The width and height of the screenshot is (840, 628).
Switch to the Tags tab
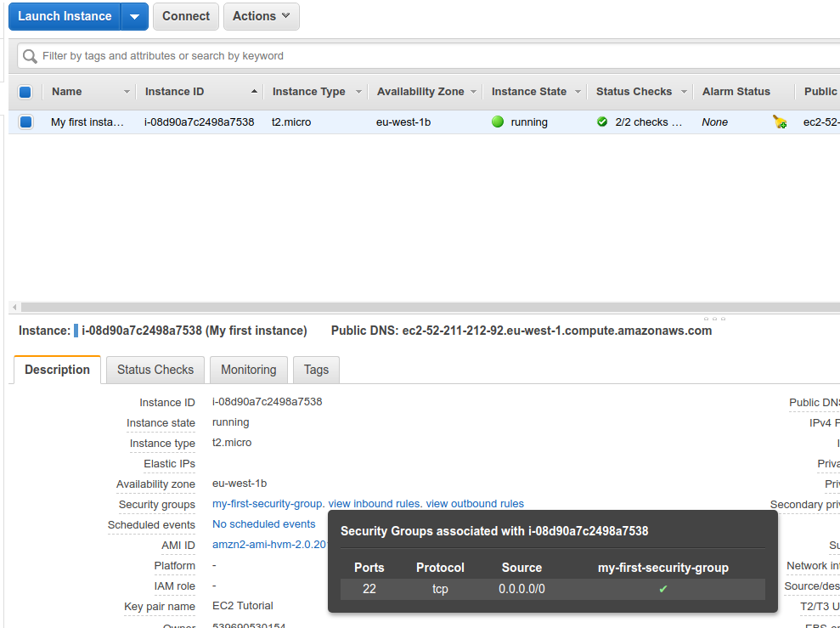point(316,370)
